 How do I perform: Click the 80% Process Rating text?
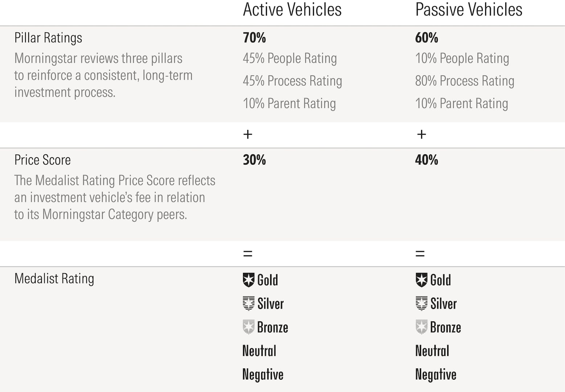(x=464, y=81)
